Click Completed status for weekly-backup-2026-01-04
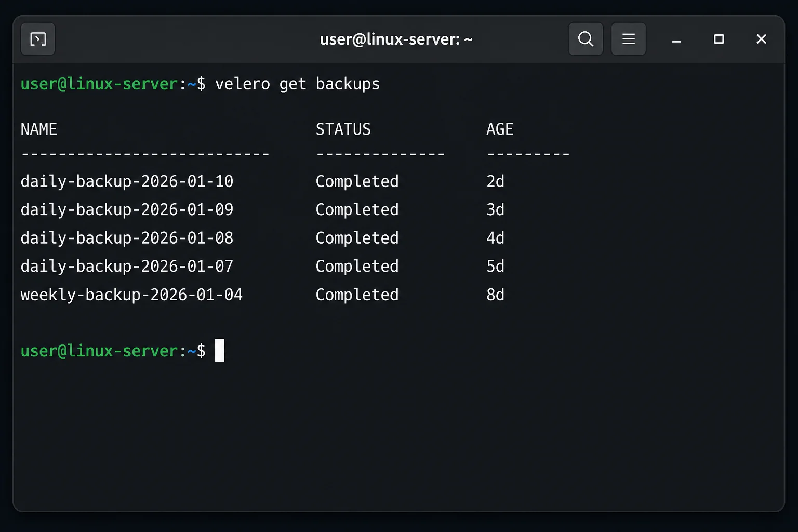 tap(357, 295)
